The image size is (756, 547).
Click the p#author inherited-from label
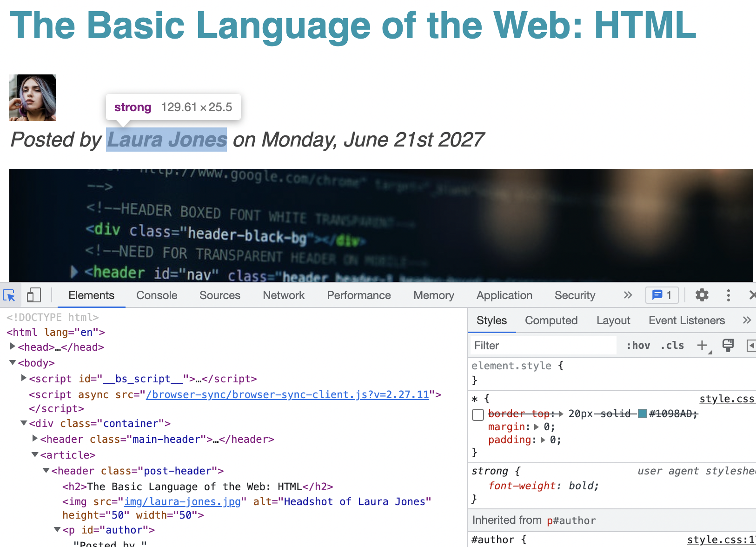(x=571, y=520)
